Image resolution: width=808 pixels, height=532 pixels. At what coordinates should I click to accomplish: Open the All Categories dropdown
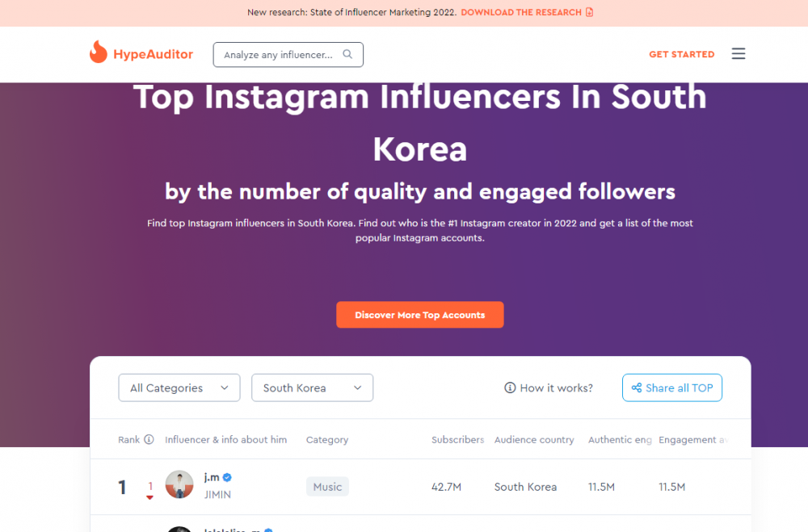tap(179, 387)
